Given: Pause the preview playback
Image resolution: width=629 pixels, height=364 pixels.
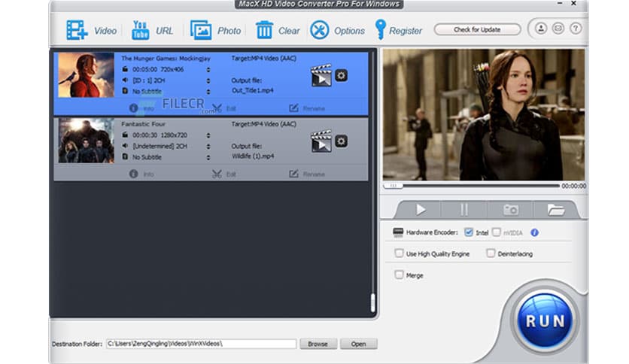Looking at the screenshot, I should pos(464,210).
